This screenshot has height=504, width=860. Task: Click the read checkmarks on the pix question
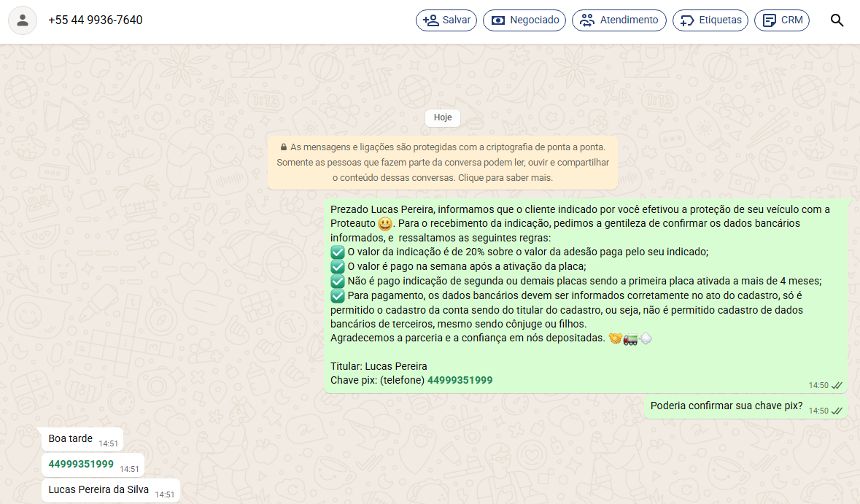pyautogui.click(x=837, y=411)
